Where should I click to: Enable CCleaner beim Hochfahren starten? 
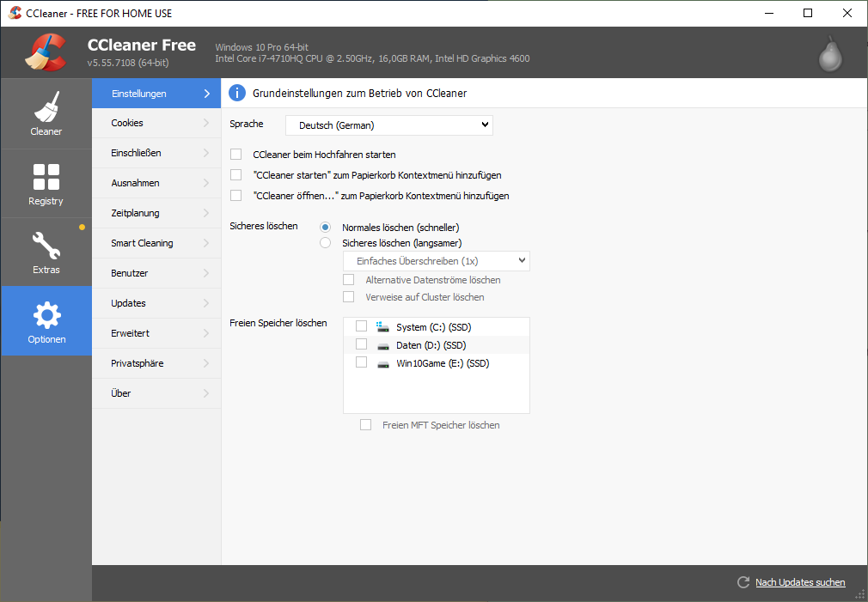(236, 155)
